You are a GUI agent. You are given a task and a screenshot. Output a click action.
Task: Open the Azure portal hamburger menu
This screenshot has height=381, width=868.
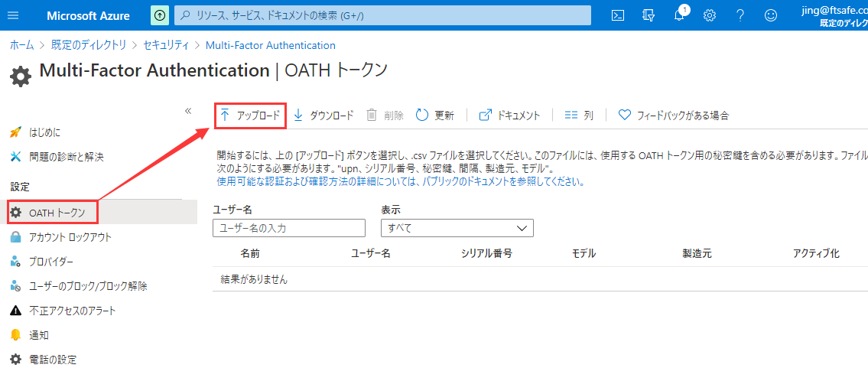point(12,15)
